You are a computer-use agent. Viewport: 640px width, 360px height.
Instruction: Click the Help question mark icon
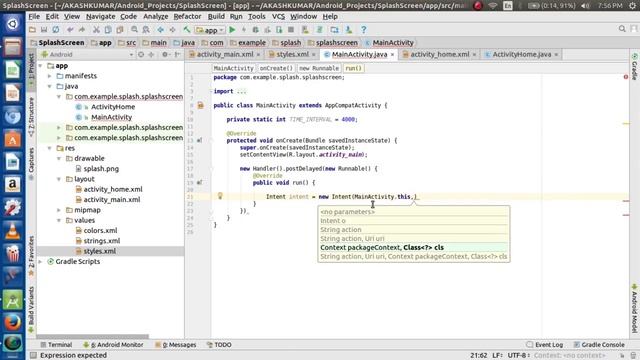363,29
